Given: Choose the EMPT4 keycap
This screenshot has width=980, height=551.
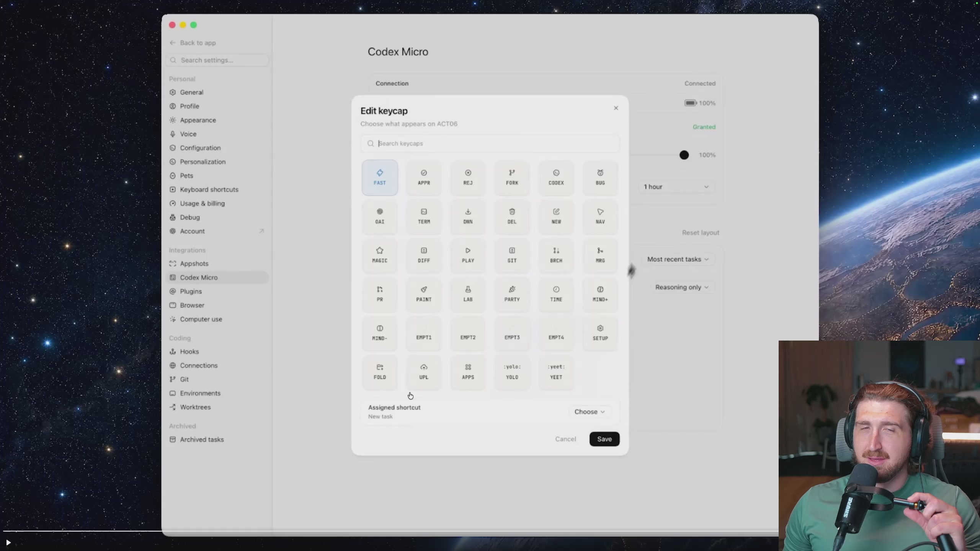Looking at the screenshot, I should pos(556,333).
